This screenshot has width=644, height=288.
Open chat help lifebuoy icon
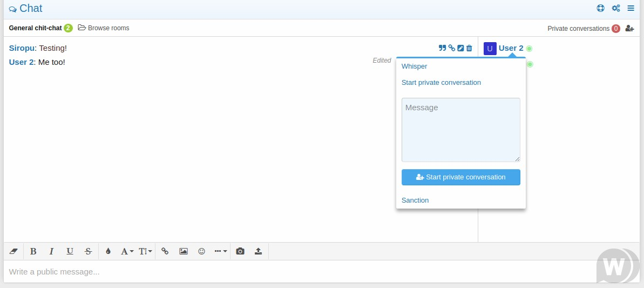point(600,8)
